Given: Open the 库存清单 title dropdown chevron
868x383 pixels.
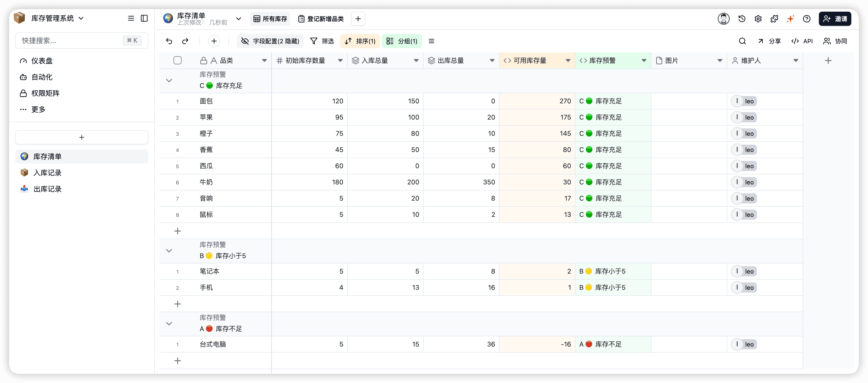Looking at the screenshot, I should (239, 19).
